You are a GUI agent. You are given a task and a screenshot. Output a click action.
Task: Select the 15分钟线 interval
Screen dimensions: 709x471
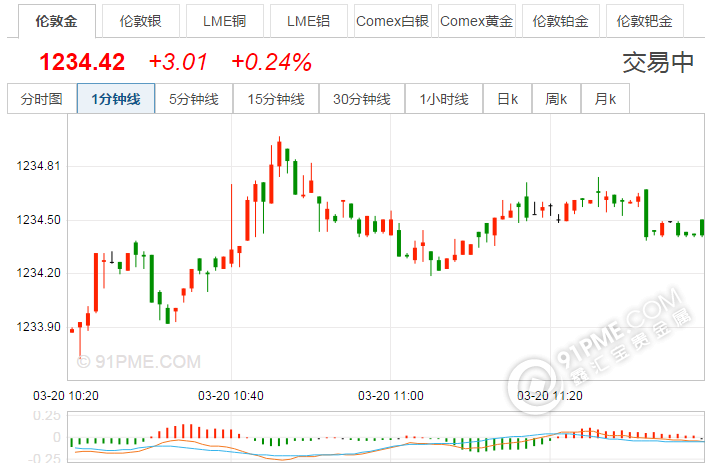(x=276, y=99)
